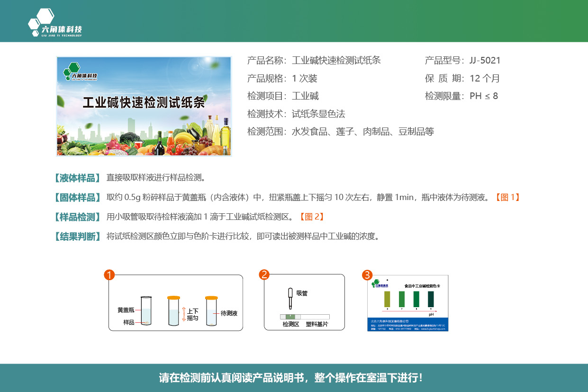The image size is (588, 392).
Task: Click the 吸管 label
Action: (x=302, y=293)
